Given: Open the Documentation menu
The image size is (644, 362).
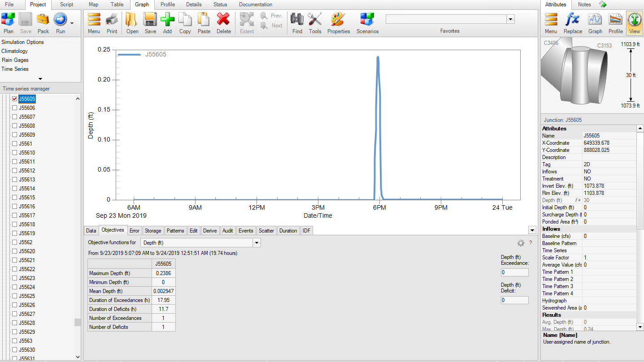Looking at the screenshot, I should [255, 4].
